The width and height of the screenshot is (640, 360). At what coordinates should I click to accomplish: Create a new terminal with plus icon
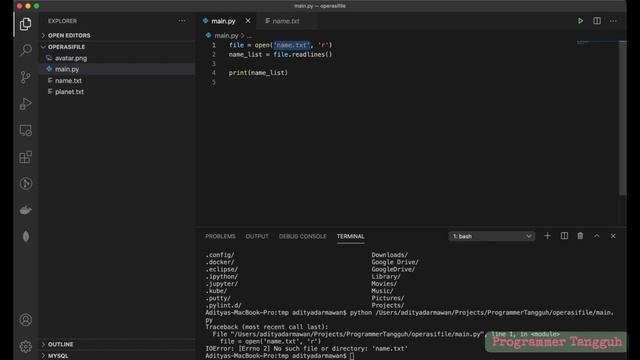pyautogui.click(x=547, y=236)
